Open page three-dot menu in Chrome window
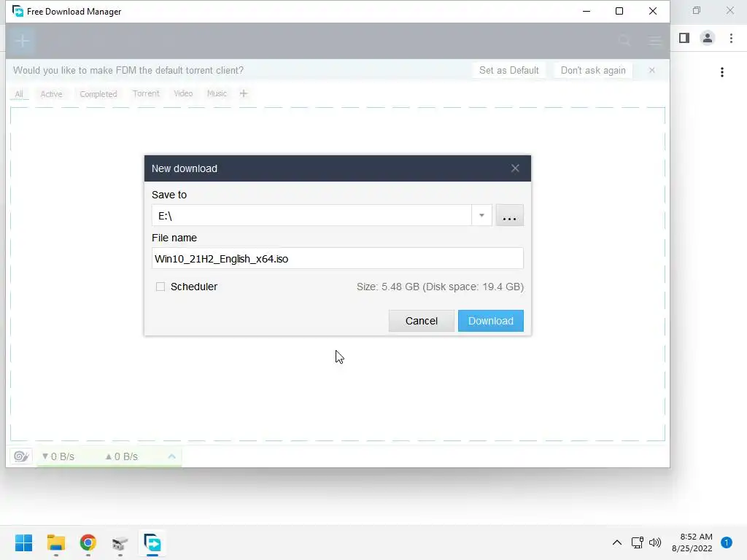Screen dimensions: 747x560 click(722, 72)
